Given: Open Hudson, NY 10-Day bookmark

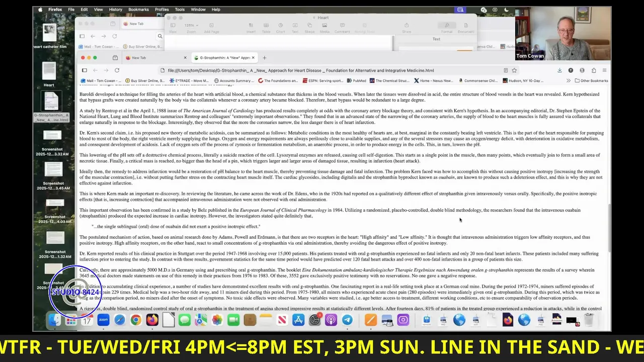Looking at the screenshot, I should [523, 80].
